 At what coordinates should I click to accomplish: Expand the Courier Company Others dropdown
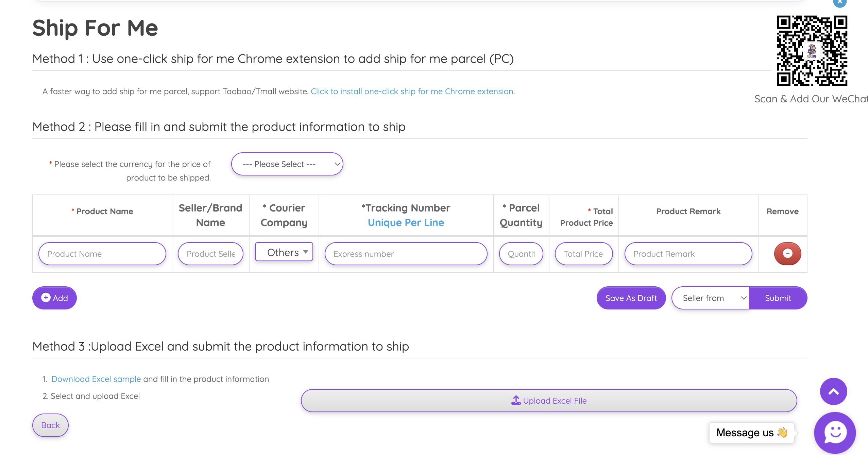click(x=284, y=252)
